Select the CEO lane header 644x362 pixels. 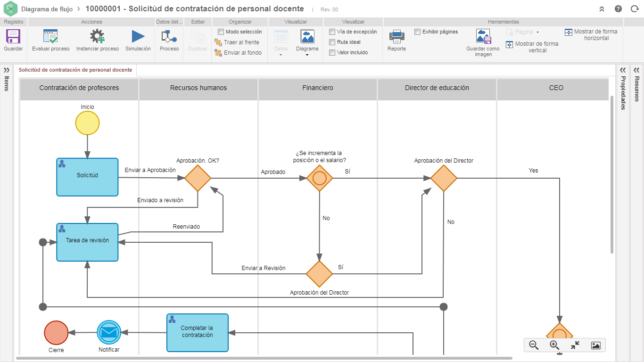click(x=553, y=90)
